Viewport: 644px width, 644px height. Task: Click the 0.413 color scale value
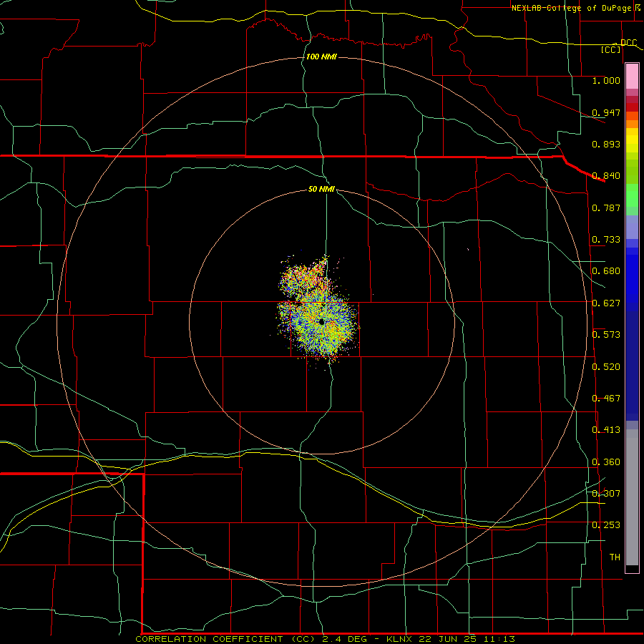606,430
